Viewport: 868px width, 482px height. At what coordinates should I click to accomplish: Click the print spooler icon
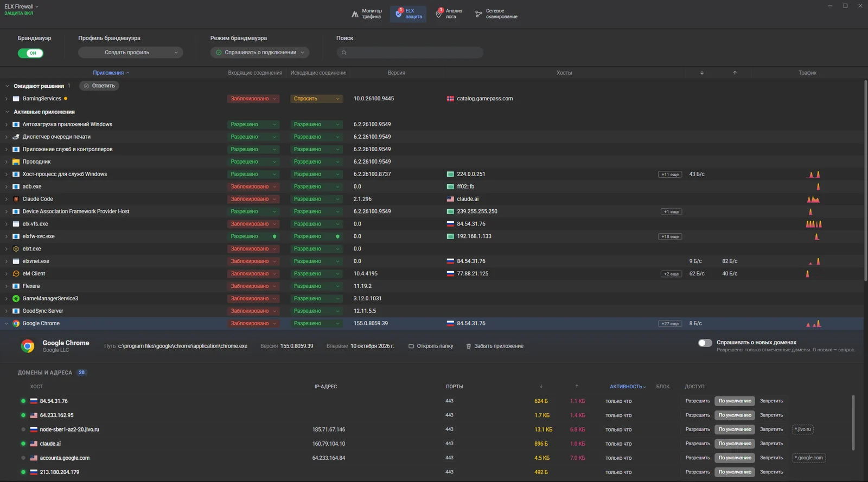pyautogui.click(x=16, y=137)
